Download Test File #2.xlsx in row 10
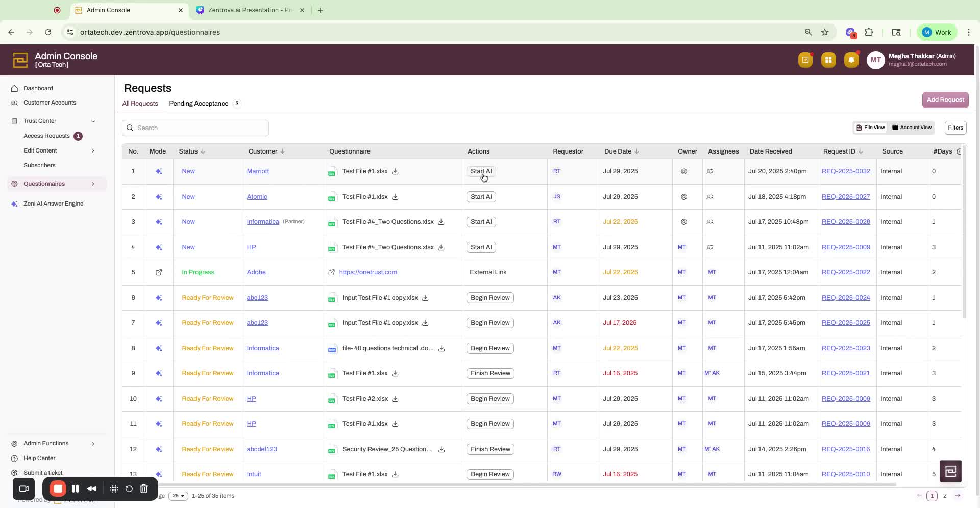The height and width of the screenshot is (508, 980). (395, 399)
